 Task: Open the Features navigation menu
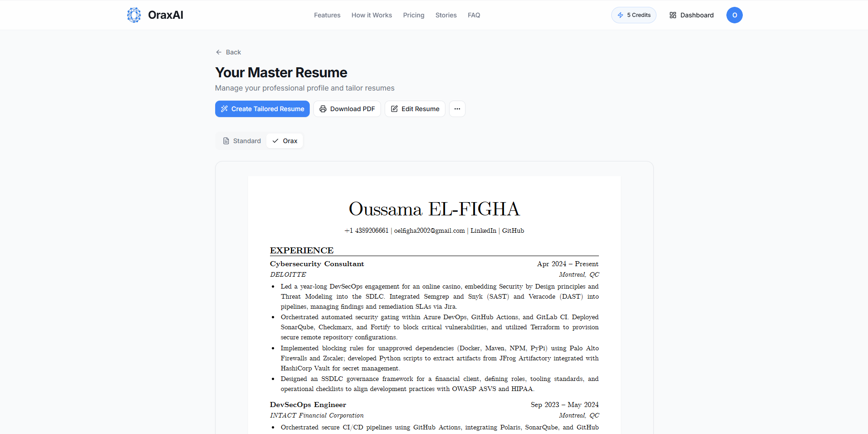(327, 15)
